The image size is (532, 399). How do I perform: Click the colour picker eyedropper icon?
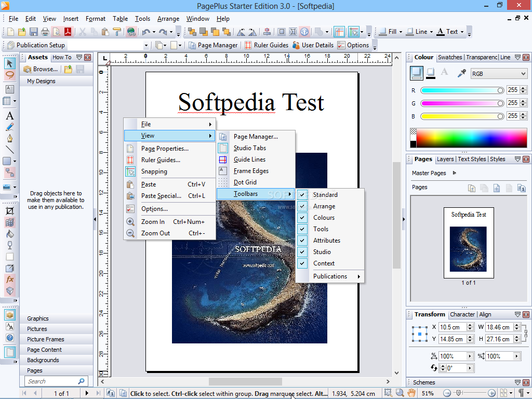coord(461,73)
